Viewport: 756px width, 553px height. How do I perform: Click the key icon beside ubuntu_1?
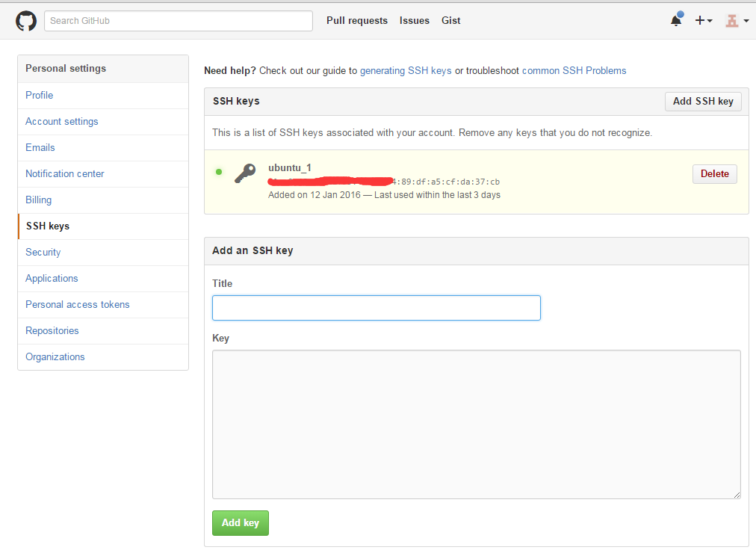[244, 173]
